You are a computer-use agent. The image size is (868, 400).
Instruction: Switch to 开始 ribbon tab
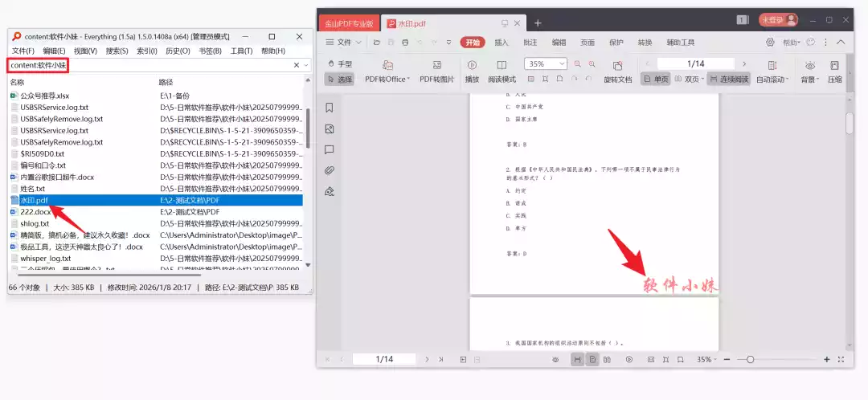coord(473,42)
